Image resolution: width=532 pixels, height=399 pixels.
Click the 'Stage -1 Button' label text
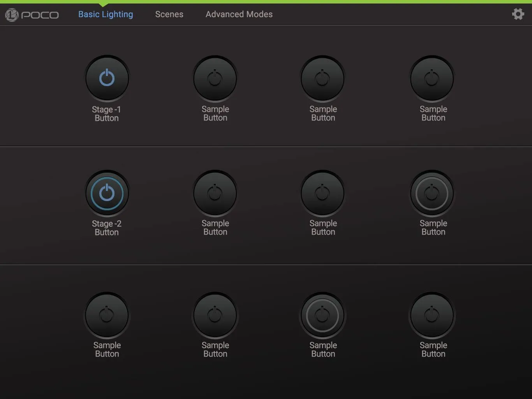106,114
